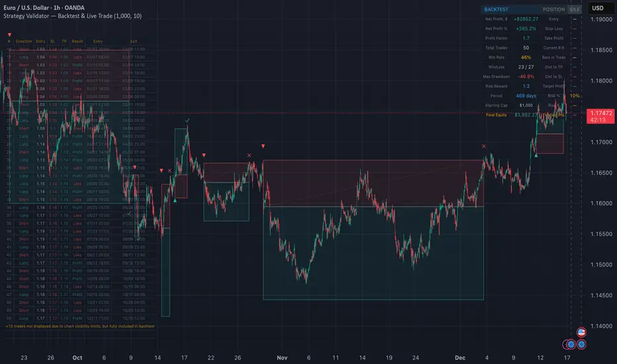Click the Direction column header in trade table
Image resolution: width=617 pixels, height=364 pixels.
coord(24,41)
